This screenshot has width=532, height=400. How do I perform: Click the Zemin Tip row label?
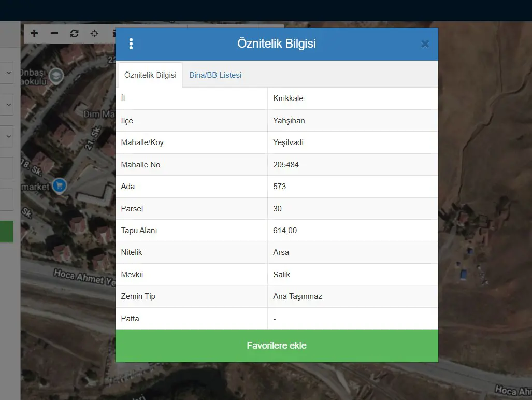tap(138, 296)
